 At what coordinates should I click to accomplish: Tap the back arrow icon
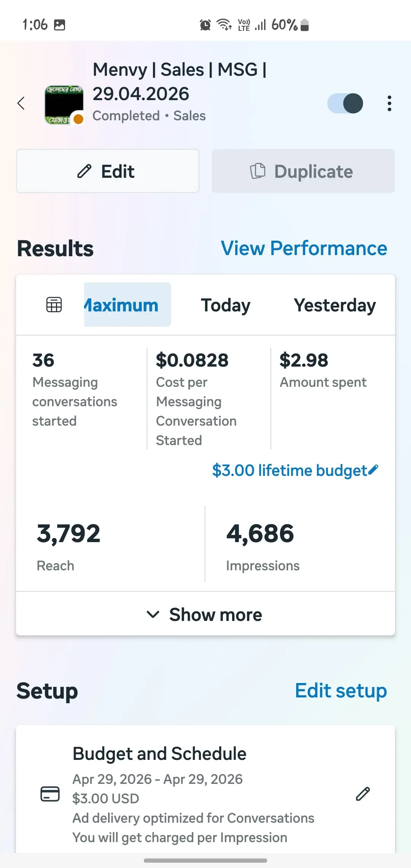(21, 103)
